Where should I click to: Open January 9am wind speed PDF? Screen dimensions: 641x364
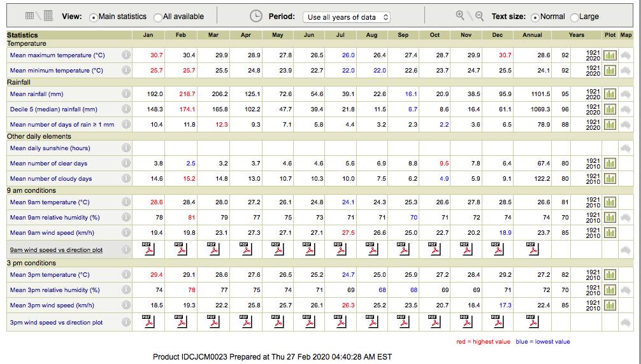coord(148,249)
